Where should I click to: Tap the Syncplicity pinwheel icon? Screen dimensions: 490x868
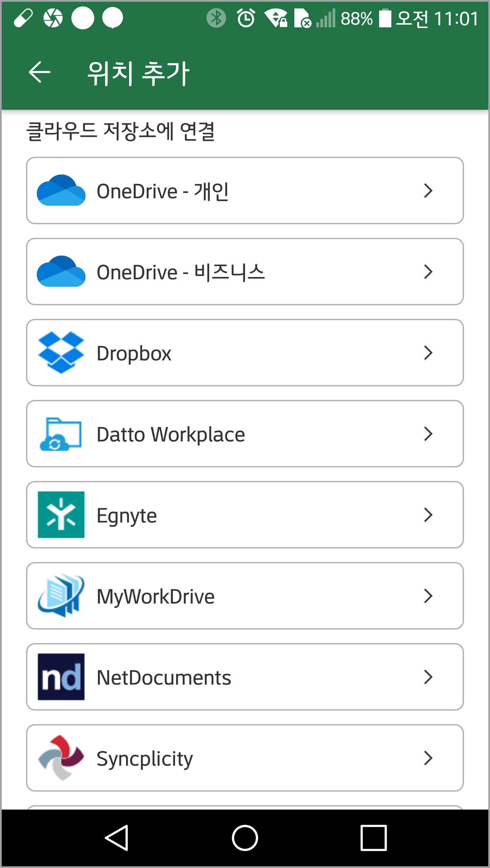coord(61,758)
